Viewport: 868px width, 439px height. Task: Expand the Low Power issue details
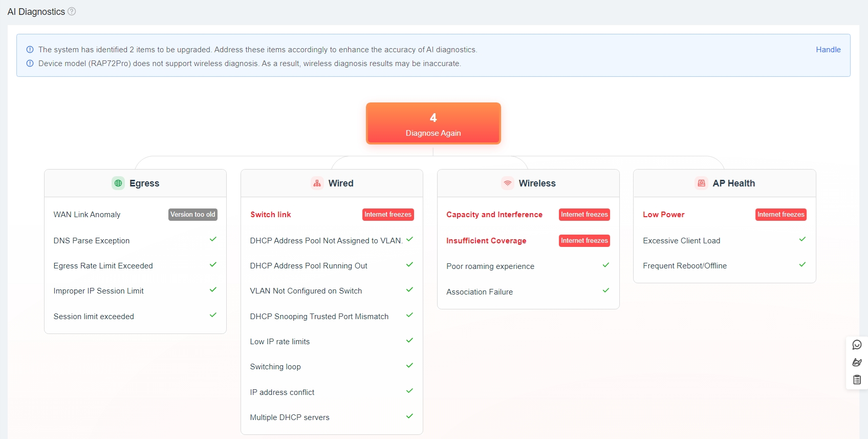click(663, 215)
